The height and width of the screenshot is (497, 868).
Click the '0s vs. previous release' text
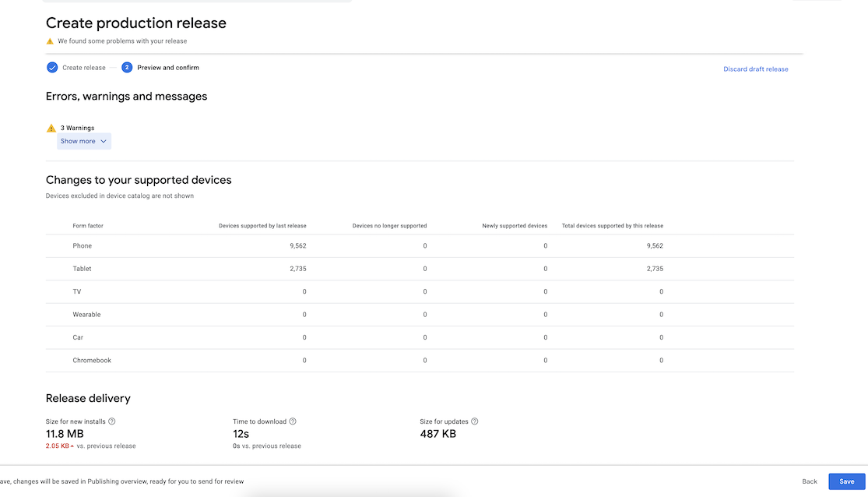click(x=267, y=446)
